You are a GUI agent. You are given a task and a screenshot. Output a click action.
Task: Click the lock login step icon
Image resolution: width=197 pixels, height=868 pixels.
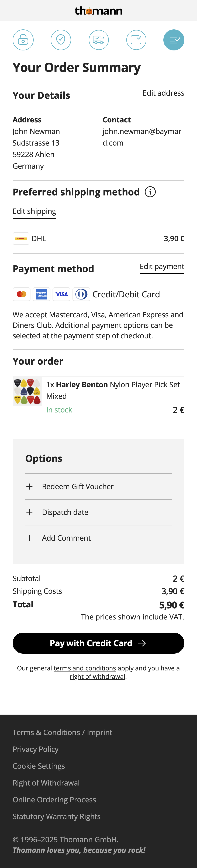point(23,40)
